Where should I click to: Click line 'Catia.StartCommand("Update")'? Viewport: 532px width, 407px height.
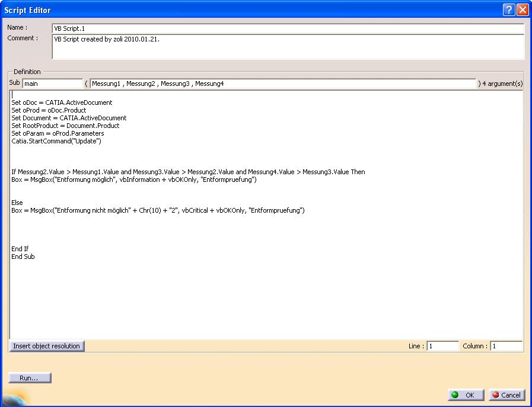click(56, 141)
